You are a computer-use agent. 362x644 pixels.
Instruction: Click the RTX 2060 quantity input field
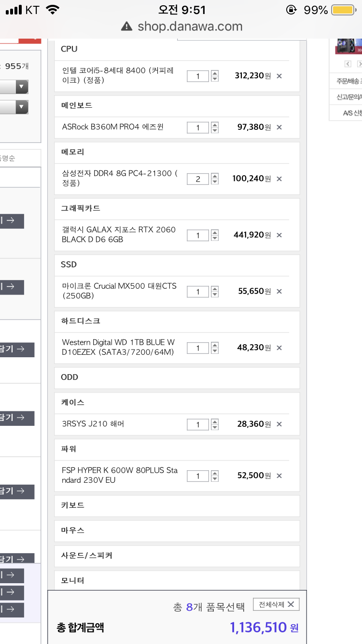point(198,235)
